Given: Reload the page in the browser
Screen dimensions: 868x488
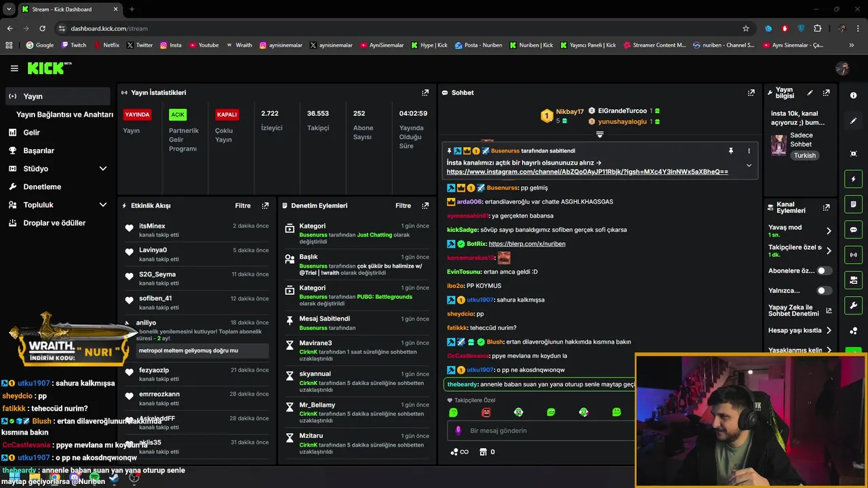Looking at the screenshot, I should 42,28.
